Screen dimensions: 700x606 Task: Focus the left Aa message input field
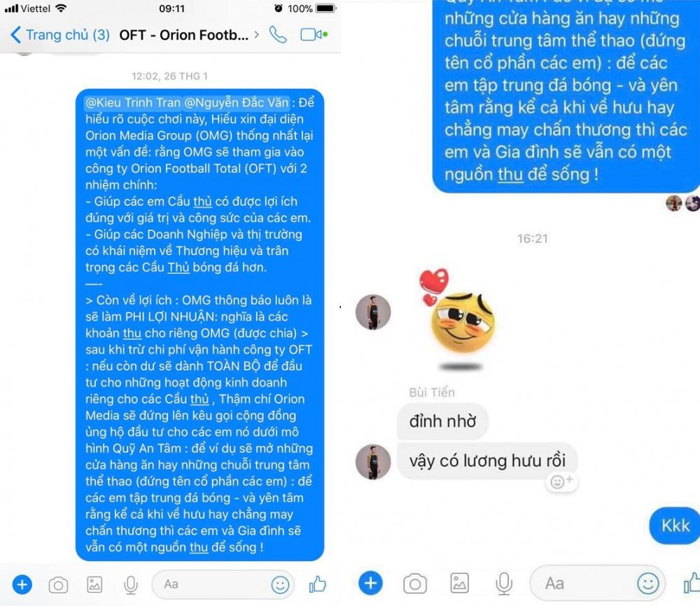223,584
